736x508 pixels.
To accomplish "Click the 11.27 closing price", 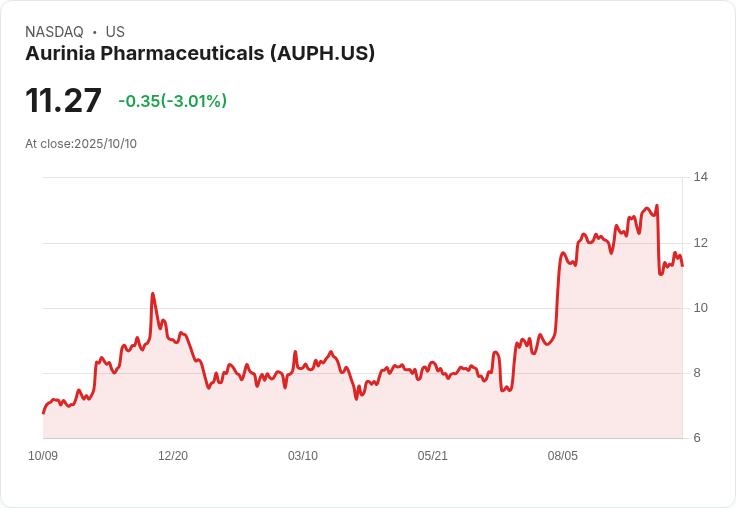I will (x=64, y=101).
